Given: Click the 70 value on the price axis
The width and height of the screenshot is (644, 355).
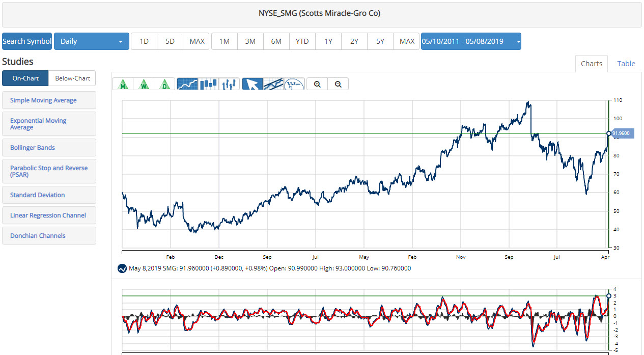Looking at the screenshot, I should click(617, 174).
